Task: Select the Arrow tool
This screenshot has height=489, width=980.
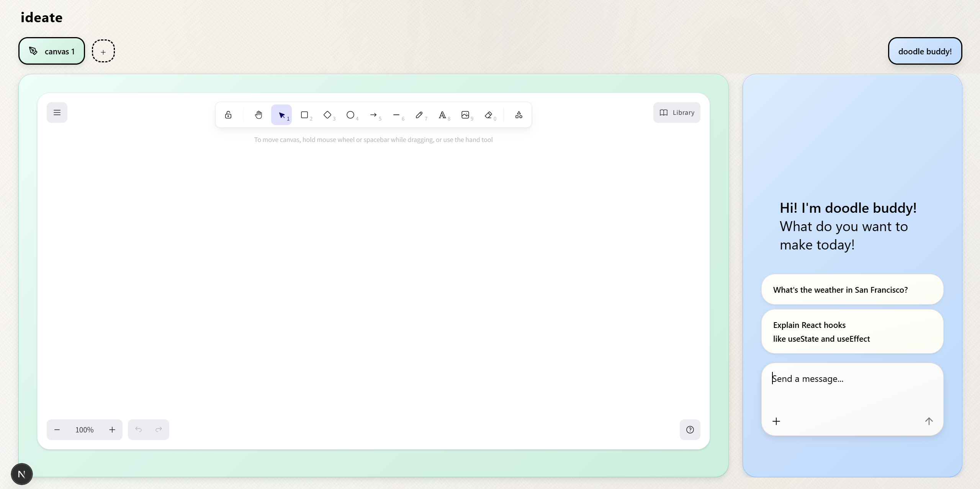Action: [373, 115]
